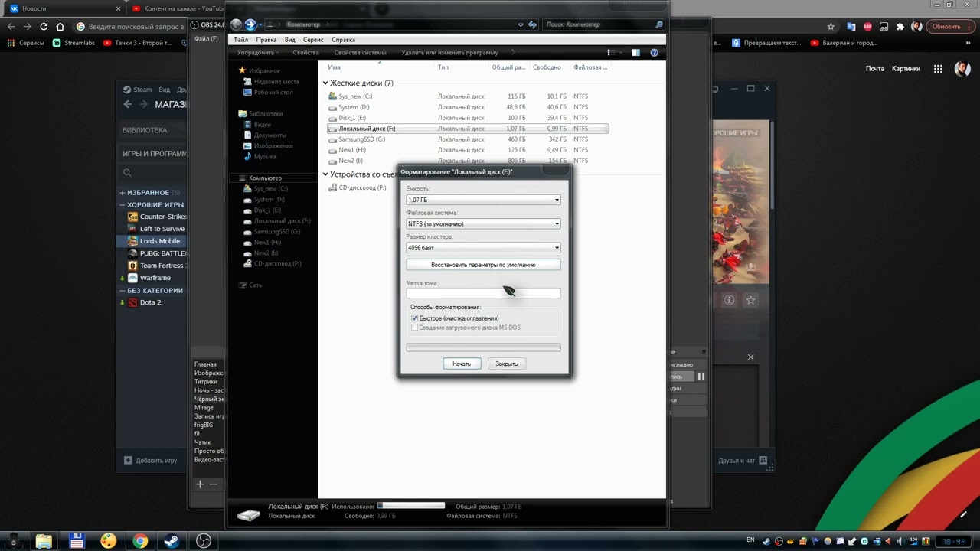
Task: Click the Explorer search magnifier icon
Action: pyautogui.click(x=658, y=24)
